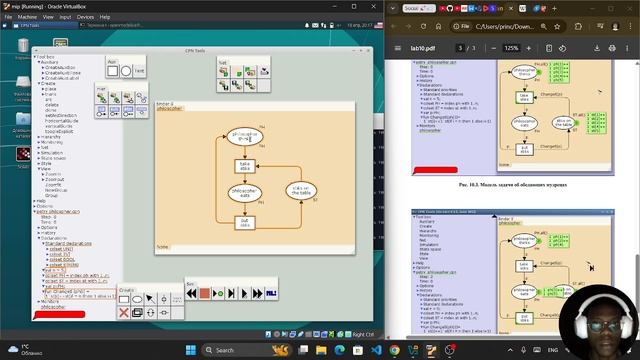Choose the Text tool in the upper Aux palette
Screen dimensions: 640x360
[x=139, y=71]
